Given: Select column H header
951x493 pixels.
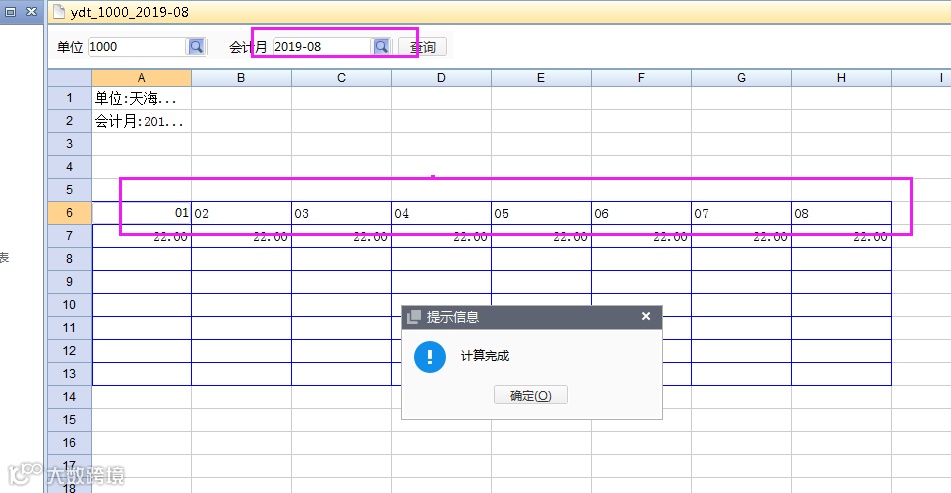Looking at the screenshot, I should click(841, 78).
